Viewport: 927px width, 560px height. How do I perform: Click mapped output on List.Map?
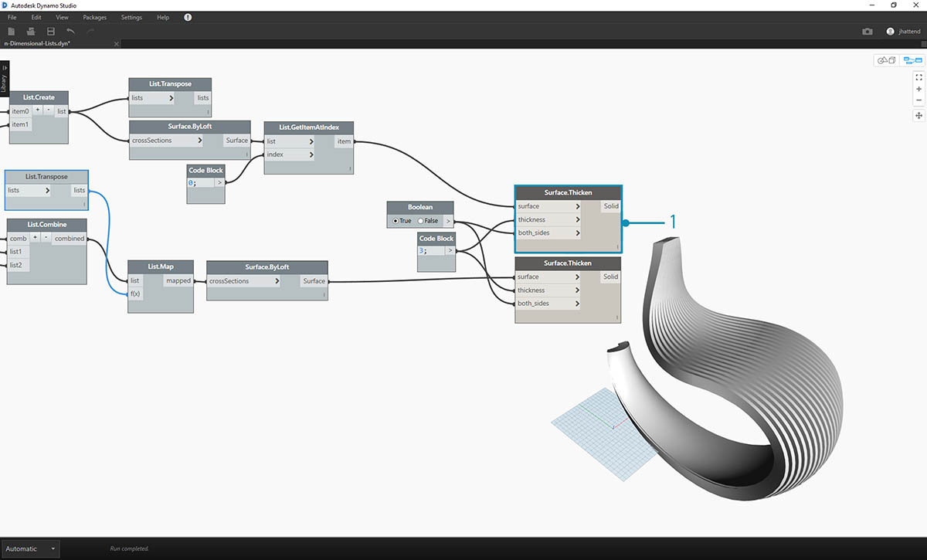(178, 281)
